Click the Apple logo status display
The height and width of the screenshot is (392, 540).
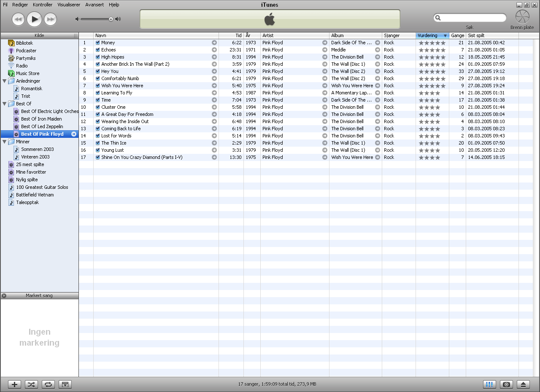click(x=270, y=19)
